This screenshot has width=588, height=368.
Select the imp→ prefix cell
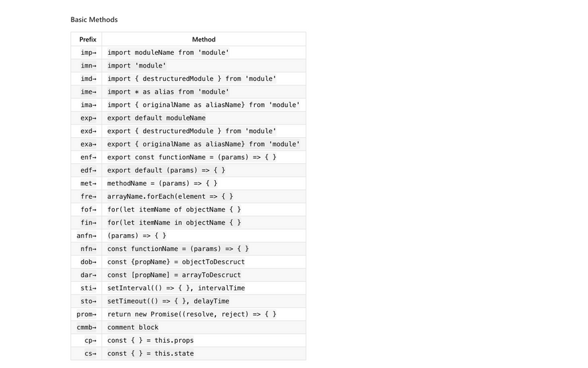(x=88, y=52)
